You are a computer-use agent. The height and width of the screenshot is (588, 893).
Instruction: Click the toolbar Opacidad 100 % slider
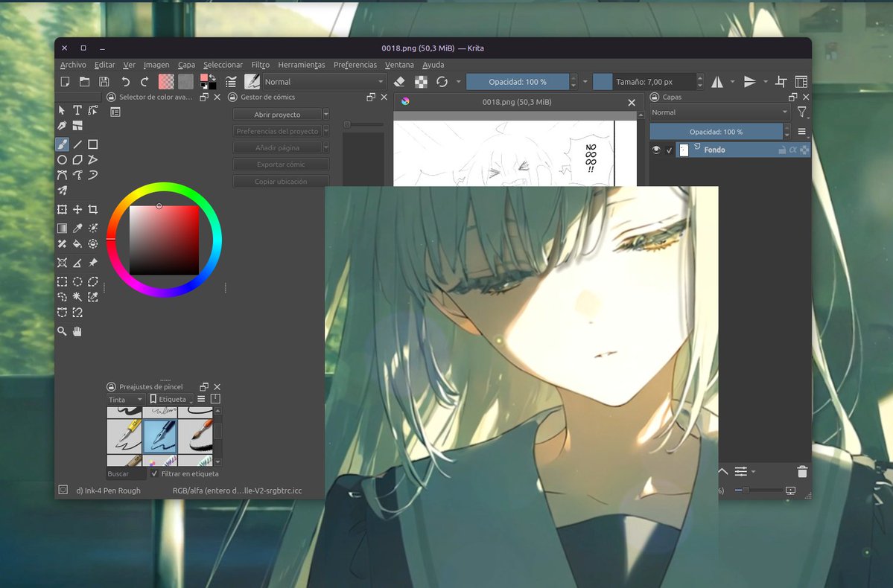(x=517, y=82)
